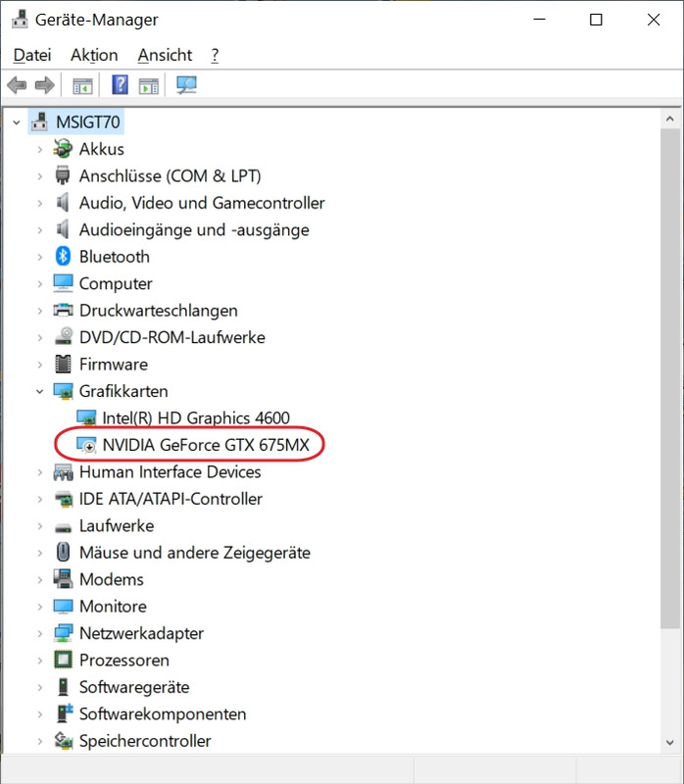This screenshot has height=784, width=684.
Task: Click the Netzwerkadapter network icon
Action: point(63,633)
